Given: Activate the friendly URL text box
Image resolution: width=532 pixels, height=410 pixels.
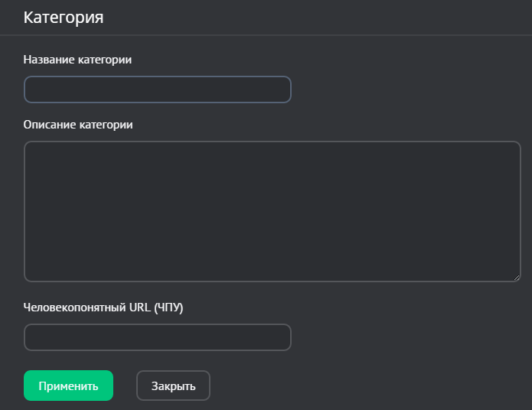Looking at the screenshot, I should pos(158,337).
